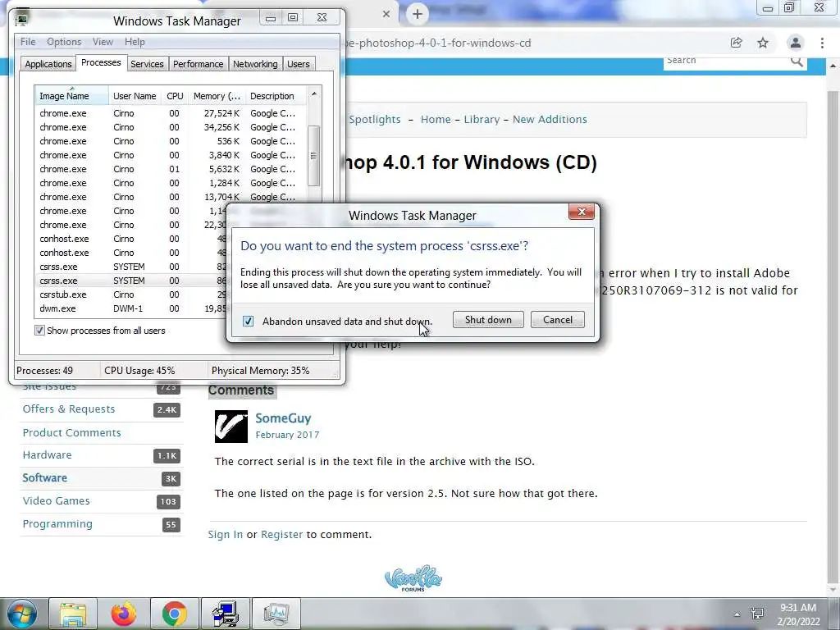Screen dimensions: 840x630
Task: Click February 2017 comment date link
Action: coord(287,435)
